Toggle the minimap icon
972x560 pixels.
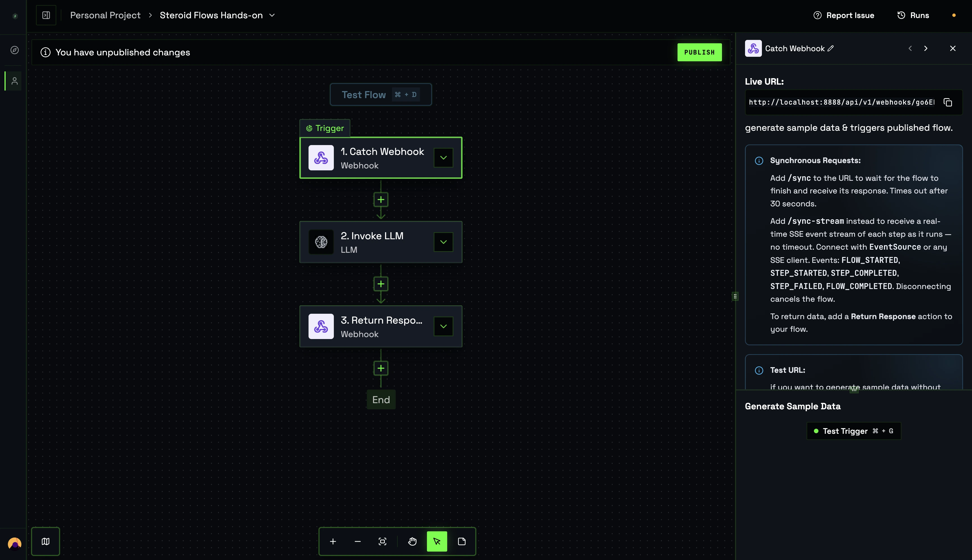(x=45, y=541)
